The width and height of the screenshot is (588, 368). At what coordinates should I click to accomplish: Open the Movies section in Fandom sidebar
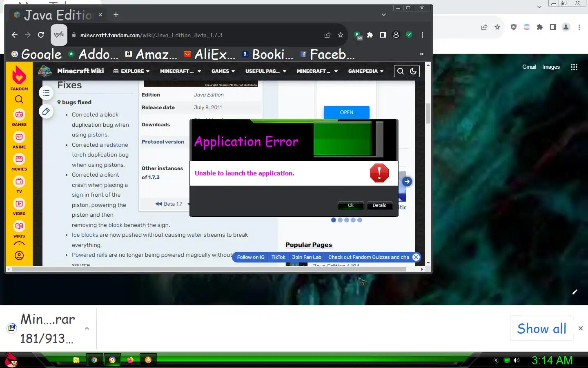19,162
